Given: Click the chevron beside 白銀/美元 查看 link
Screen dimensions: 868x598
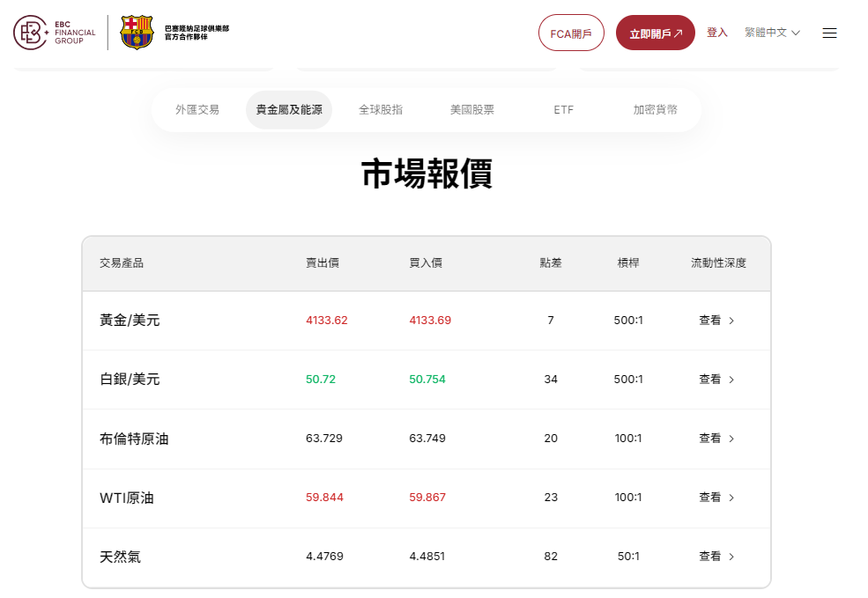Looking at the screenshot, I should (x=730, y=379).
